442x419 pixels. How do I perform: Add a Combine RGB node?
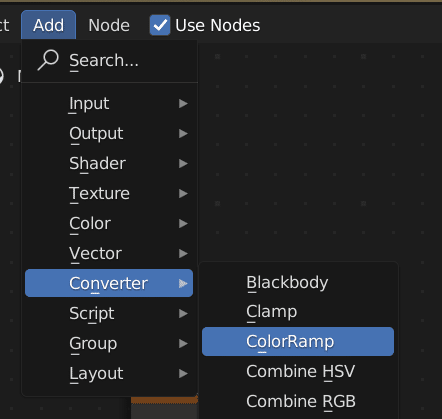(x=298, y=401)
